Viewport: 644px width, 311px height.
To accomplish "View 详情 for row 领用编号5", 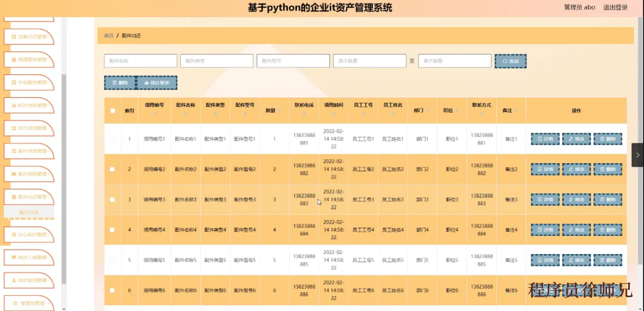I will click(x=545, y=260).
